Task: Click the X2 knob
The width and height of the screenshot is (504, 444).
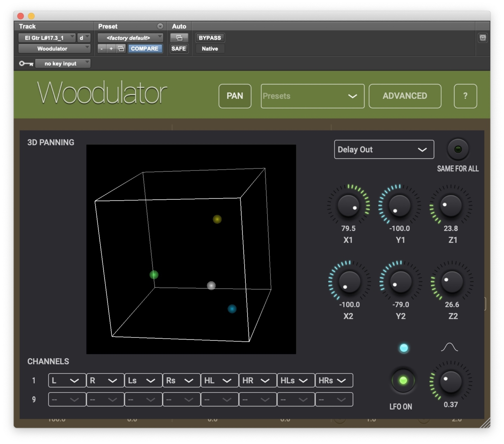Action: [x=349, y=281]
